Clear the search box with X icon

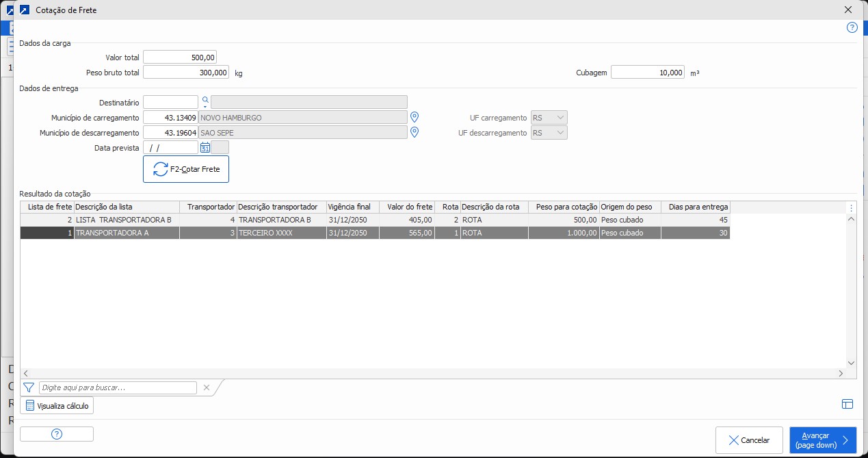click(x=207, y=387)
